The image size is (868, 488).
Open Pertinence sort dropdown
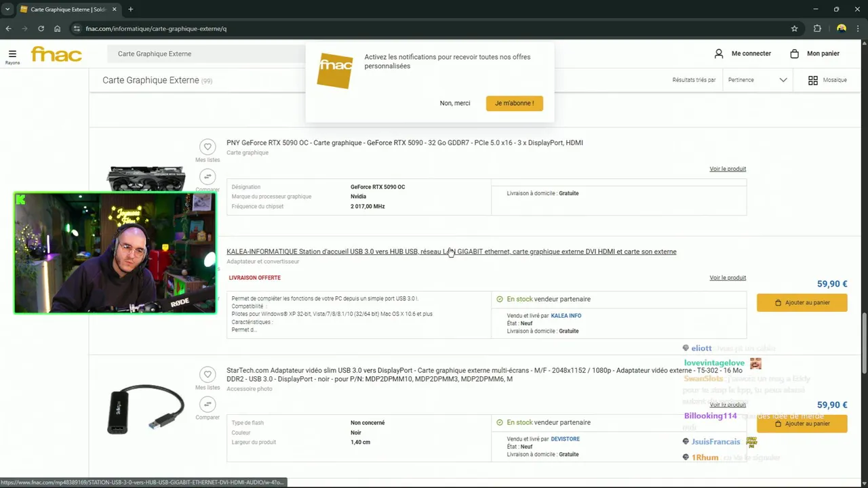[x=757, y=80]
